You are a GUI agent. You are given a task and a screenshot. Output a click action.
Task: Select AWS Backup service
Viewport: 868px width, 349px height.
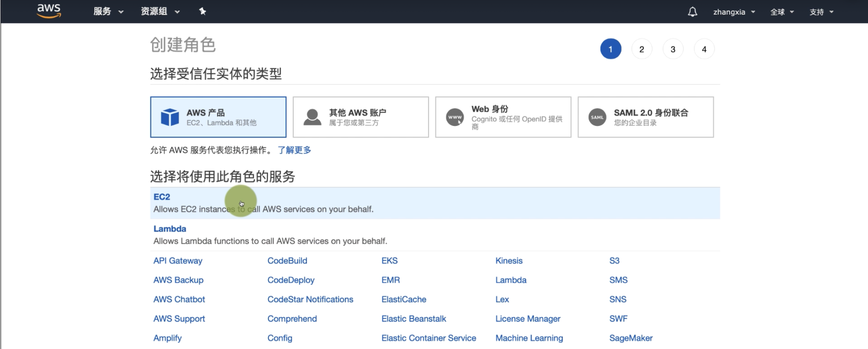coord(178,280)
